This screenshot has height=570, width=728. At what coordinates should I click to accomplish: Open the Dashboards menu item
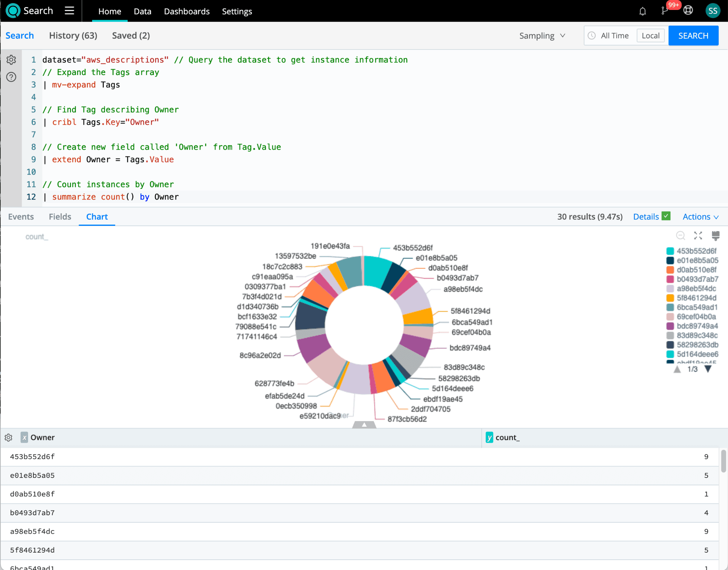(187, 11)
